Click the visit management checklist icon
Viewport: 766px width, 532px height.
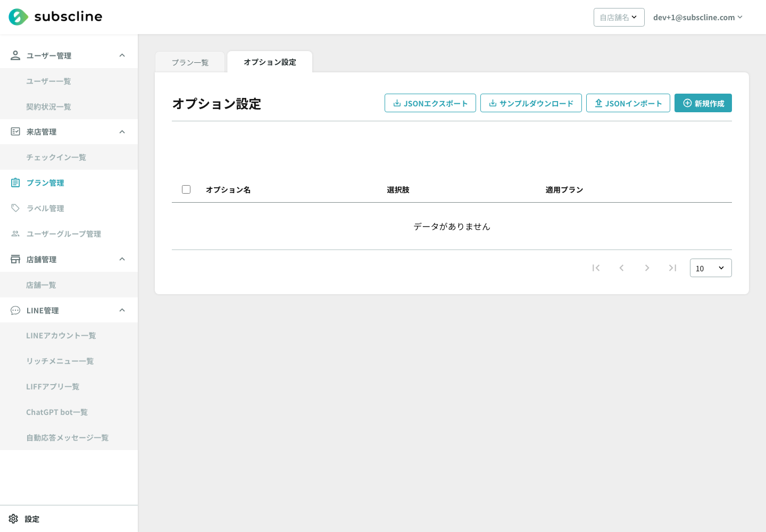click(15, 131)
